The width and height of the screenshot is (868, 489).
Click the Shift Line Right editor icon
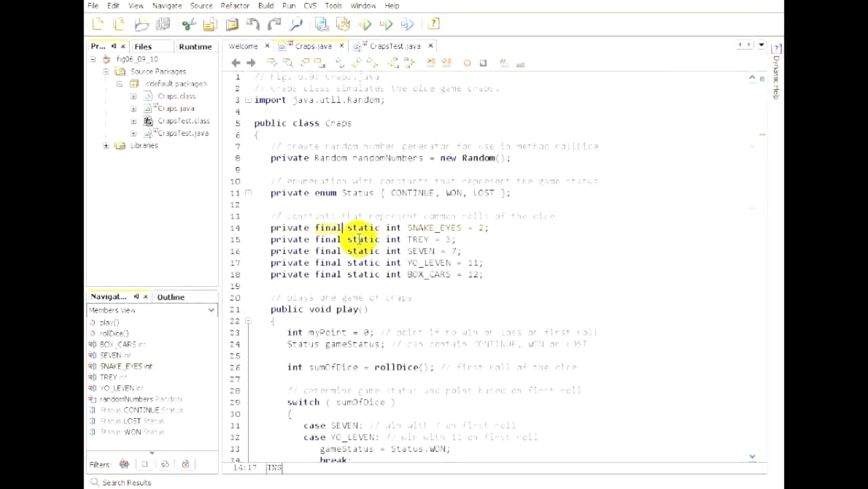[446, 63]
